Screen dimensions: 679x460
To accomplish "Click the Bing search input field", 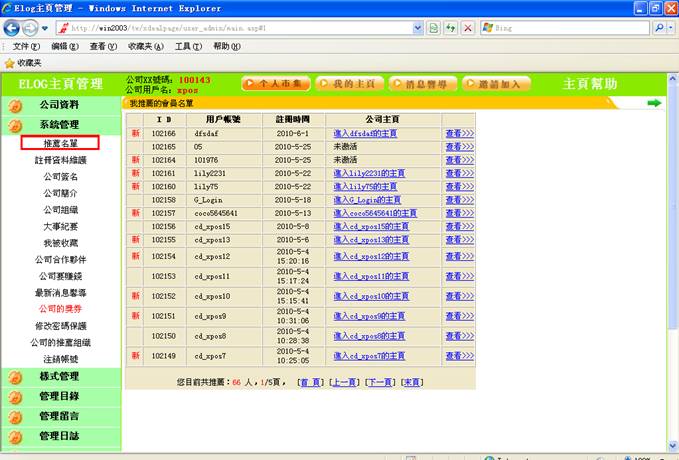I will click(570, 28).
